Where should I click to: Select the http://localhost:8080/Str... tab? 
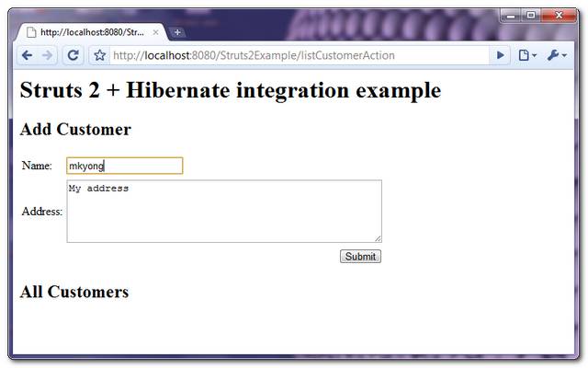point(92,32)
